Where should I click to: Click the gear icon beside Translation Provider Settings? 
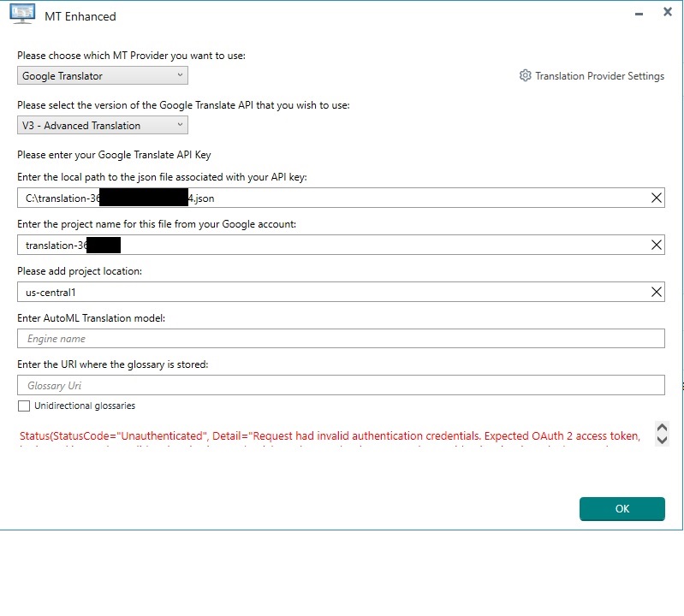point(526,75)
